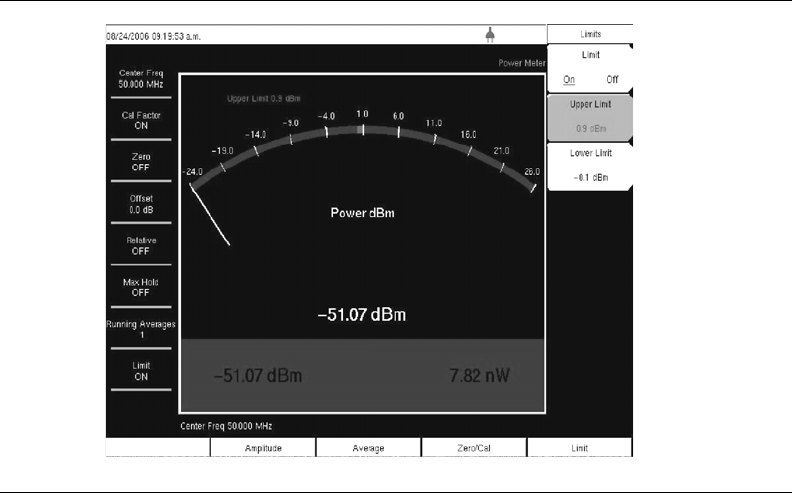
Task: Click the date and time stamp
Action: [154, 36]
